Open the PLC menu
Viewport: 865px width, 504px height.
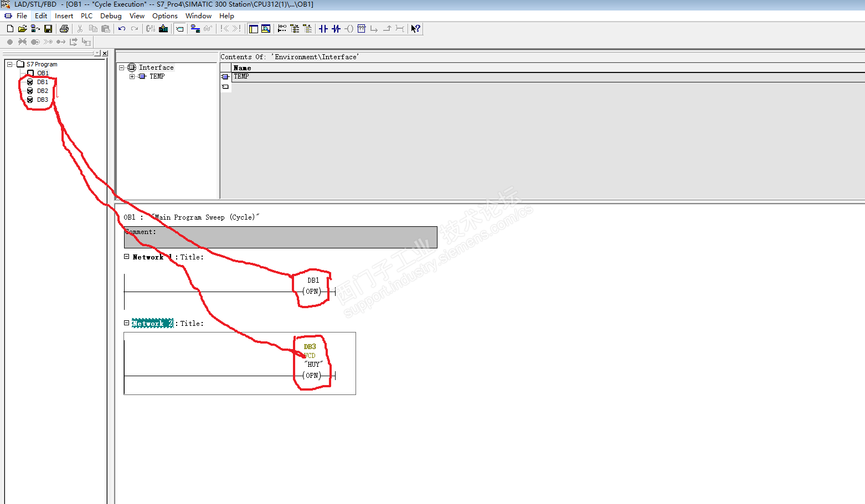tap(86, 16)
